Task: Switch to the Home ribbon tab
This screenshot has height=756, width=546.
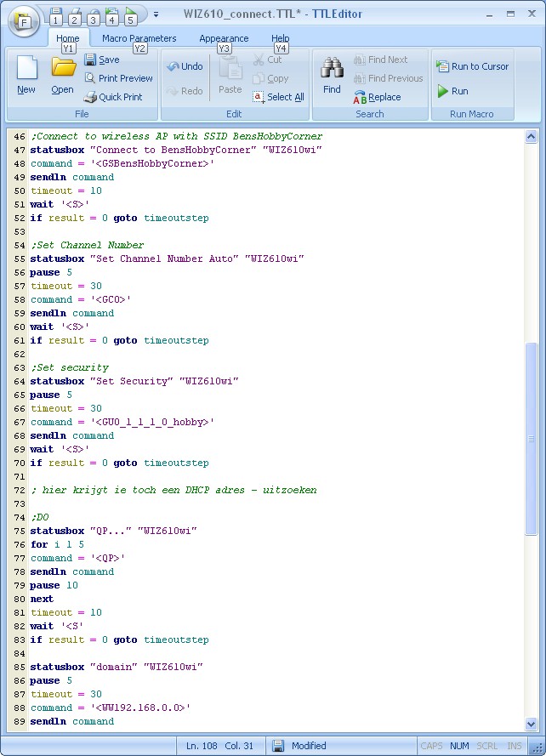Action: 67,38
